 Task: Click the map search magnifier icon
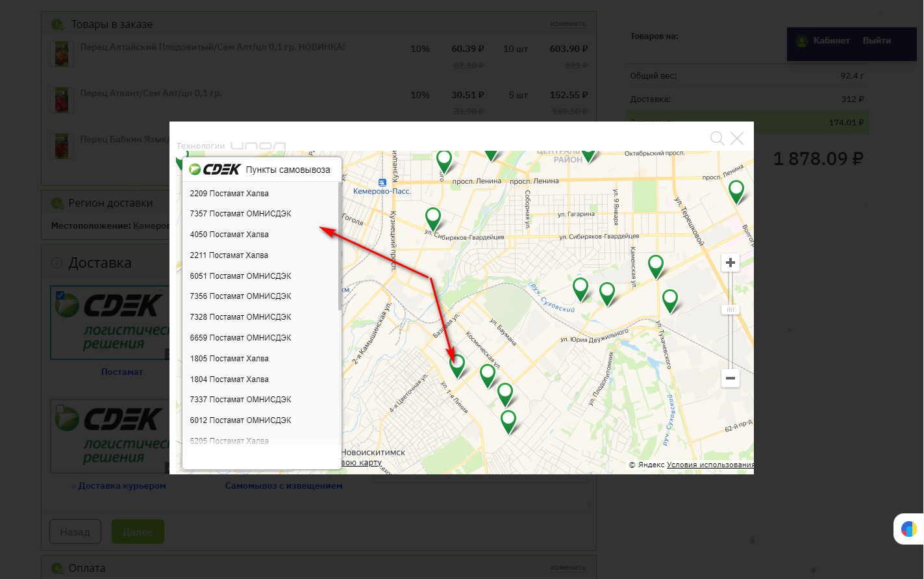pos(717,138)
